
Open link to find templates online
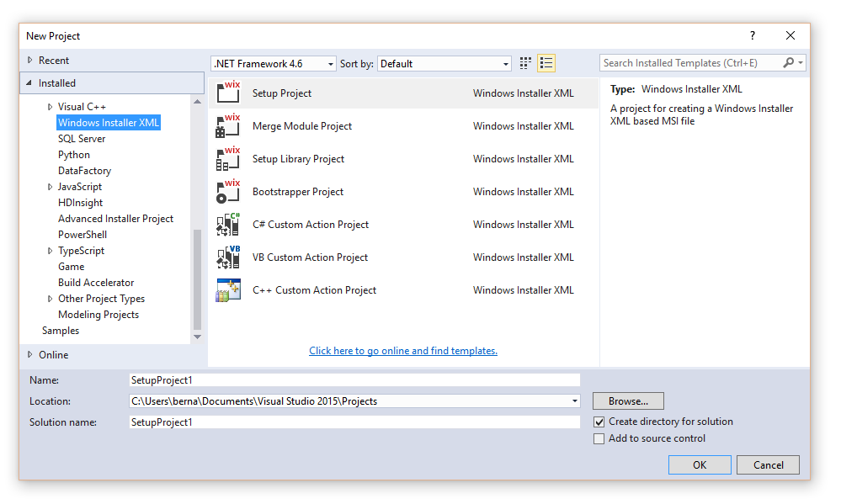[403, 351]
